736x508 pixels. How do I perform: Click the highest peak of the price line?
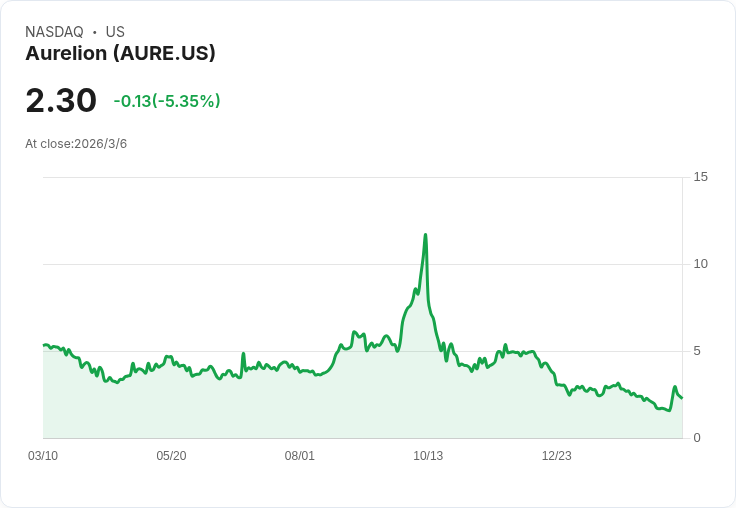pyautogui.click(x=426, y=235)
